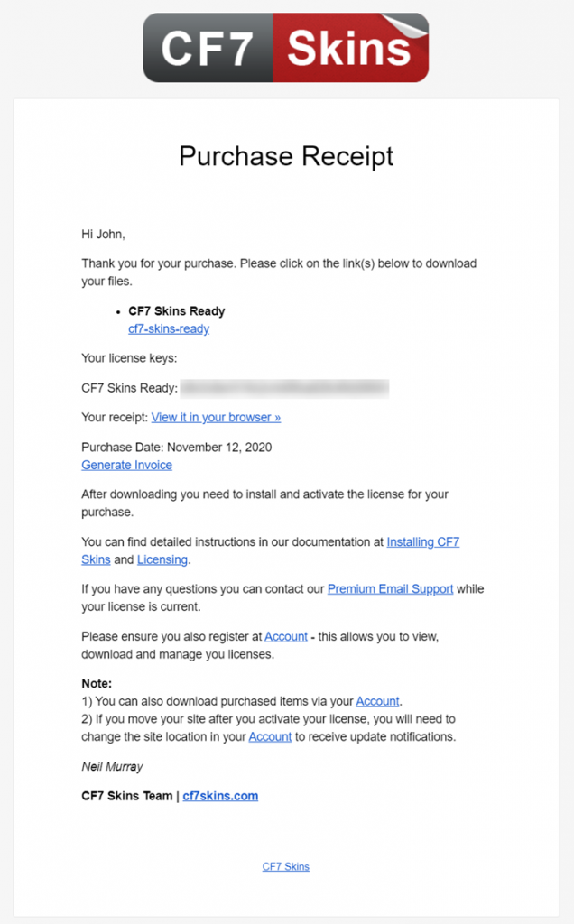Screen dimensions: 574x924
Task: Click the blurred license key
Action: pyautogui.click(x=284, y=389)
